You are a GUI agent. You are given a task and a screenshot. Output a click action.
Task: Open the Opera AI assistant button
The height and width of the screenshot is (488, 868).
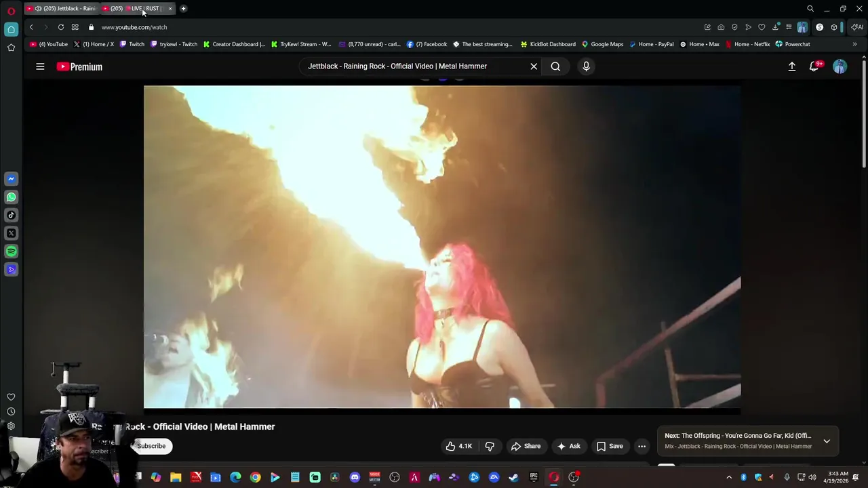(x=857, y=27)
